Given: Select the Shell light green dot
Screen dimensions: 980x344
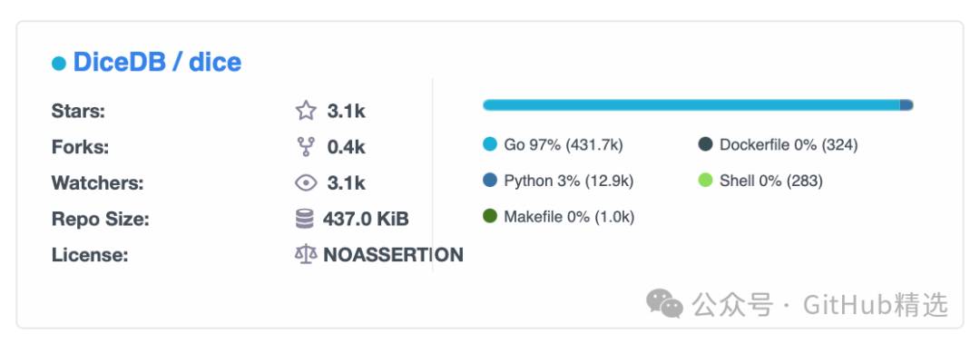Looking at the screenshot, I should coord(706,181).
